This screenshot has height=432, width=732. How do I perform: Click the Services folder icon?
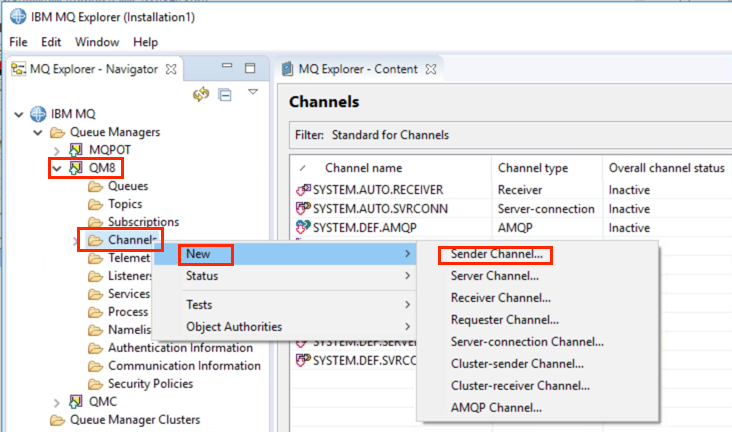pyautogui.click(x=95, y=294)
